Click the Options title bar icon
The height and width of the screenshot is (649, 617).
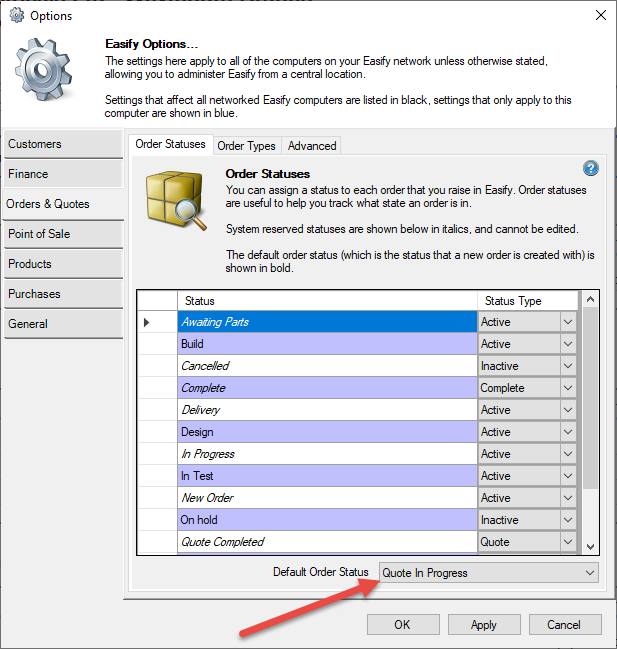click(16, 15)
